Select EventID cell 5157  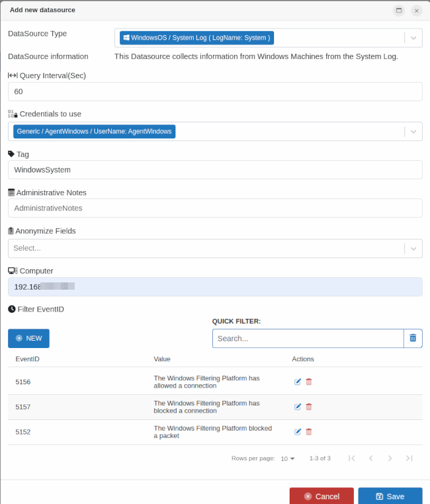pos(22,407)
